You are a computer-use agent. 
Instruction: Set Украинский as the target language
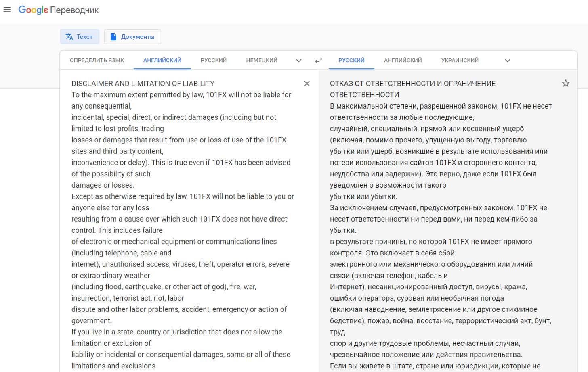(x=460, y=60)
